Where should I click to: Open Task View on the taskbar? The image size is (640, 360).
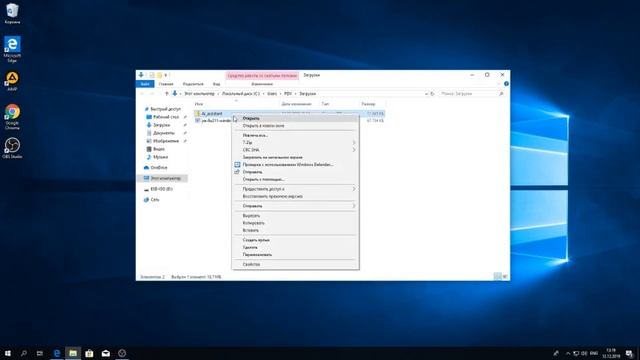click(x=40, y=353)
